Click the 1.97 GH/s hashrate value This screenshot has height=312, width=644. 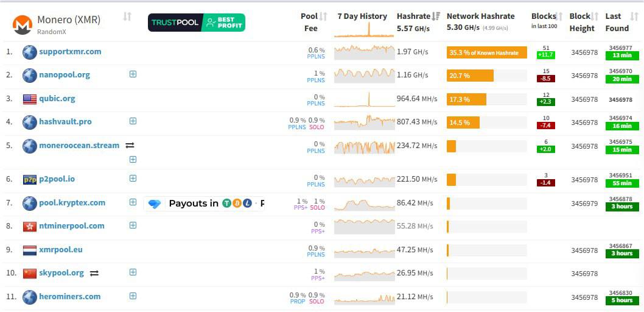pyautogui.click(x=412, y=52)
